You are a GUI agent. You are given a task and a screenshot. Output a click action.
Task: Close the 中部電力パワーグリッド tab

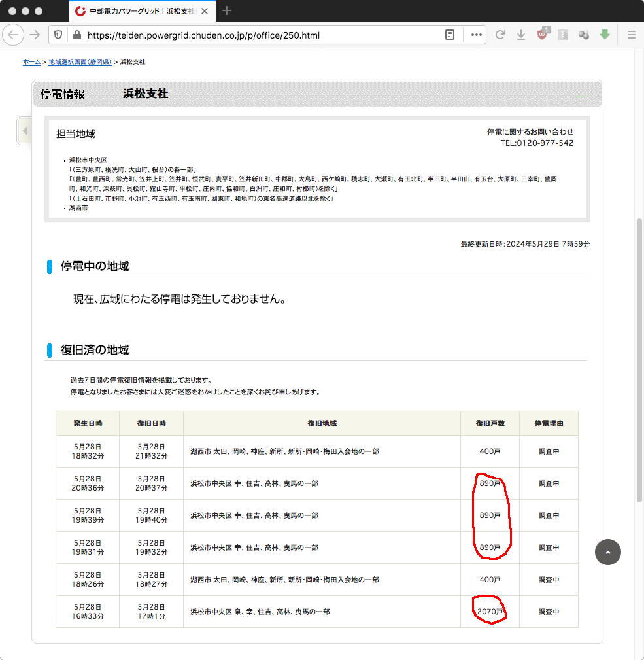pos(205,11)
